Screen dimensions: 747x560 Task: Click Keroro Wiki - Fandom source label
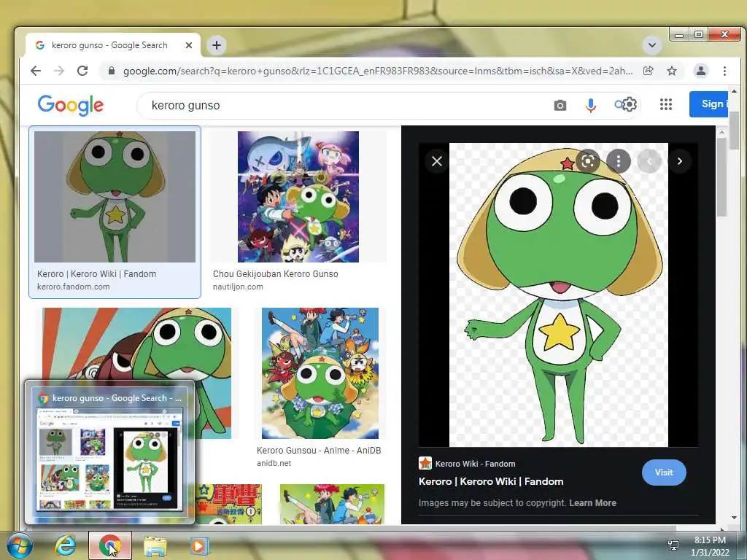pos(475,464)
